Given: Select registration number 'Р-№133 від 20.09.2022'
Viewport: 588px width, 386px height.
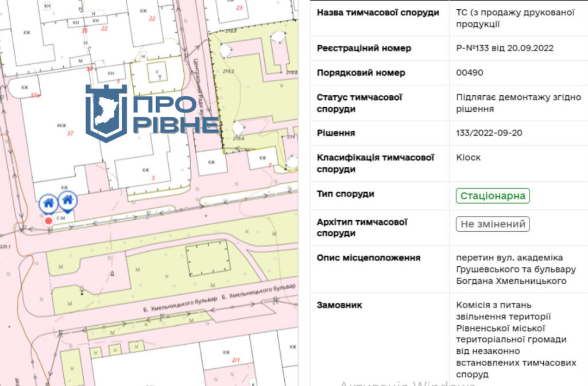Looking at the screenshot, I should point(504,48).
